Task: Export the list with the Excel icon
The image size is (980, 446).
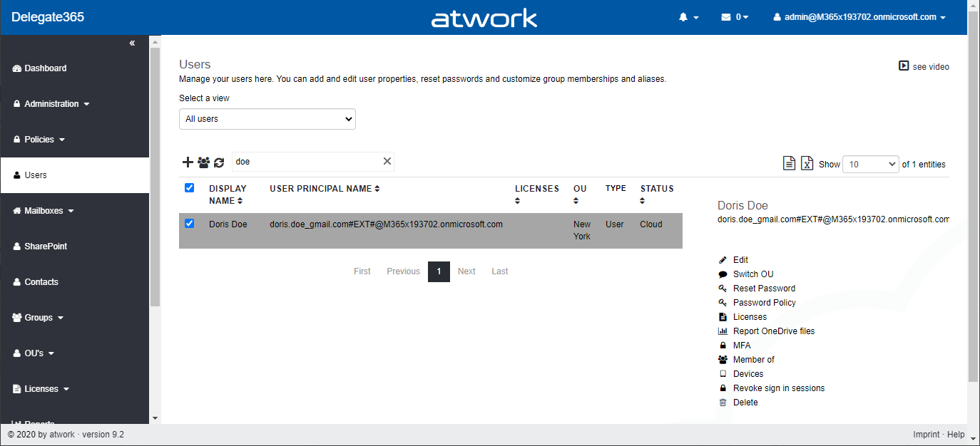Action: click(807, 163)
